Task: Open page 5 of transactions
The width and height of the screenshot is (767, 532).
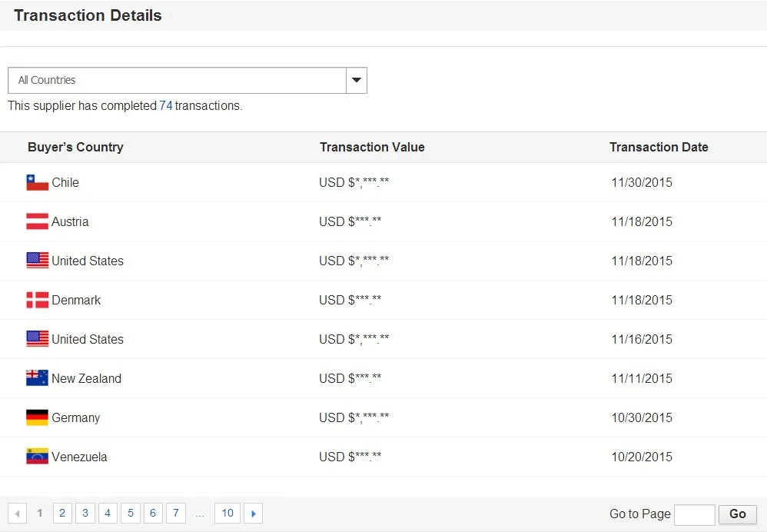Action: tap(131, 514)
